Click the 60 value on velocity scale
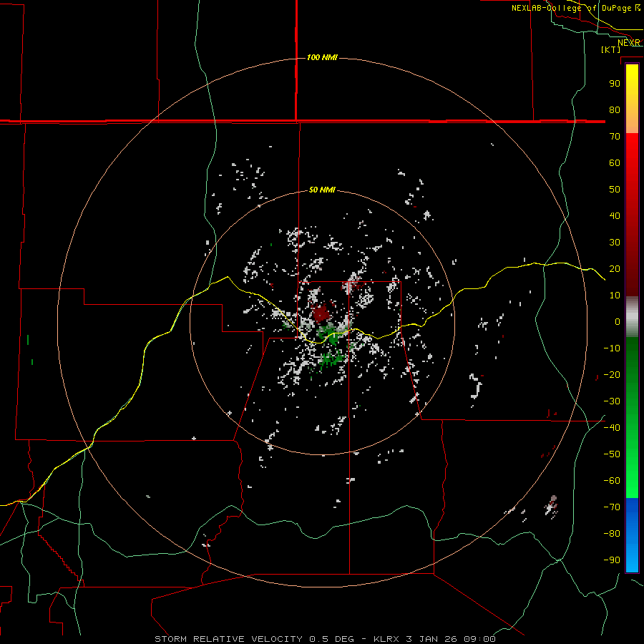Image resolution: width=644 pixels, height=644 pixels. (x=615, y=163)
